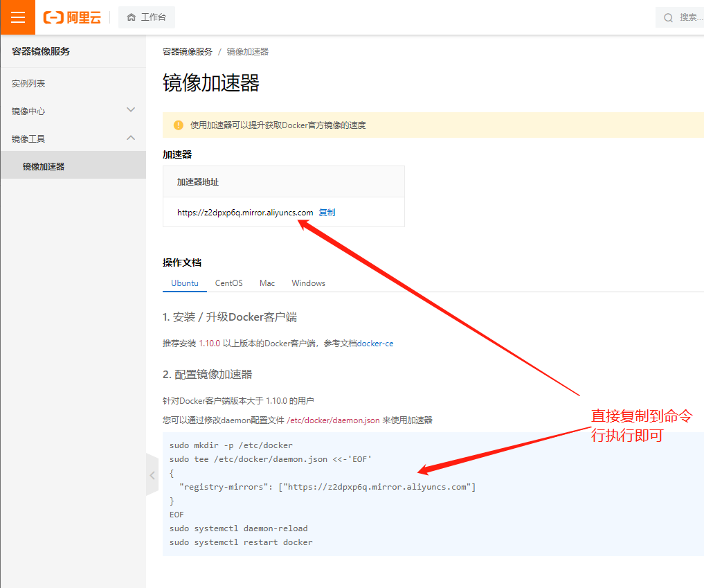Click the 容器镜像服务 breadcrumb link
Viewport: 704px width, 588px height.
point(187,52)
